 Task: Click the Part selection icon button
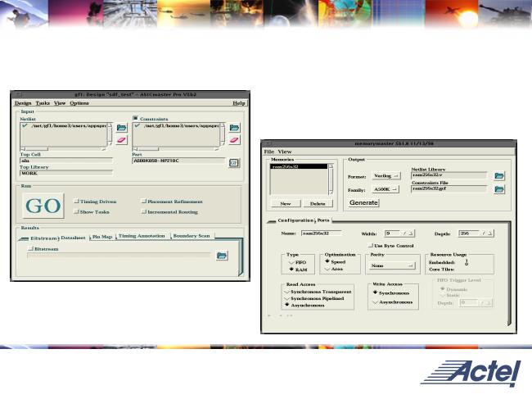(234, 162)
